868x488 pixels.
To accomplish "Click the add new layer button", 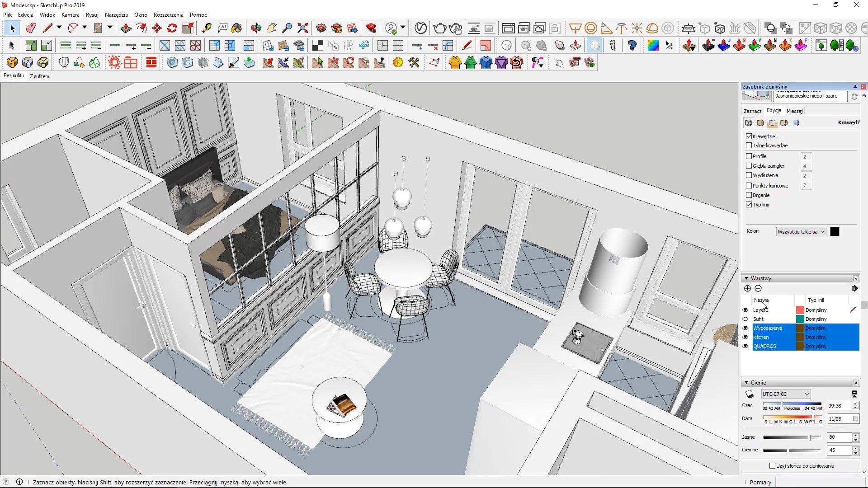I will point(748,288).
